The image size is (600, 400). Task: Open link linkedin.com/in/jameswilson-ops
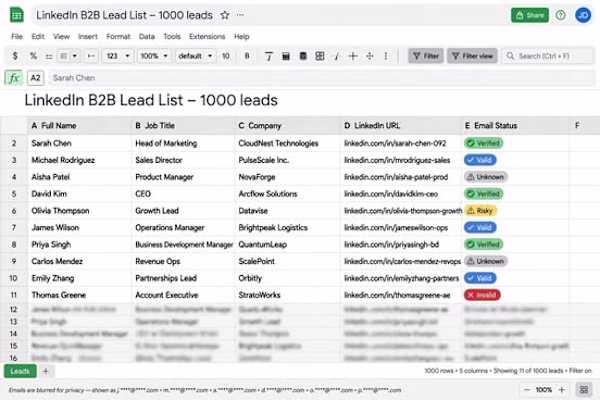[396, 228]
